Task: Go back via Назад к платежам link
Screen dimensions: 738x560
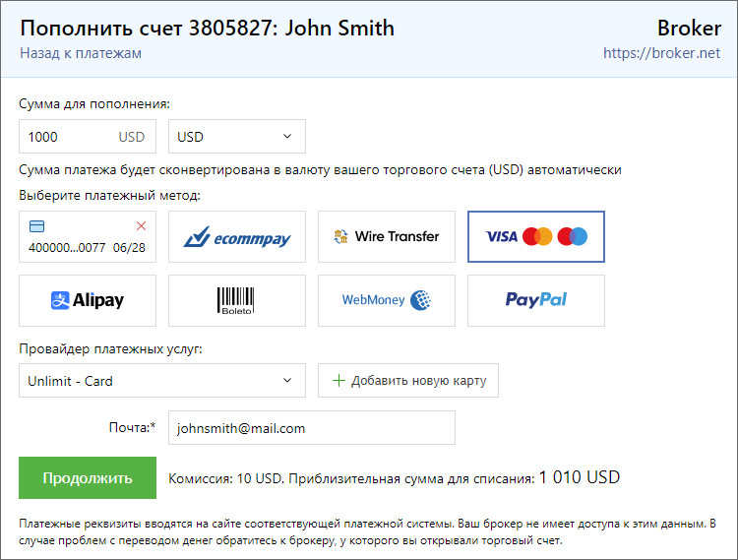Action: point(81,53)
